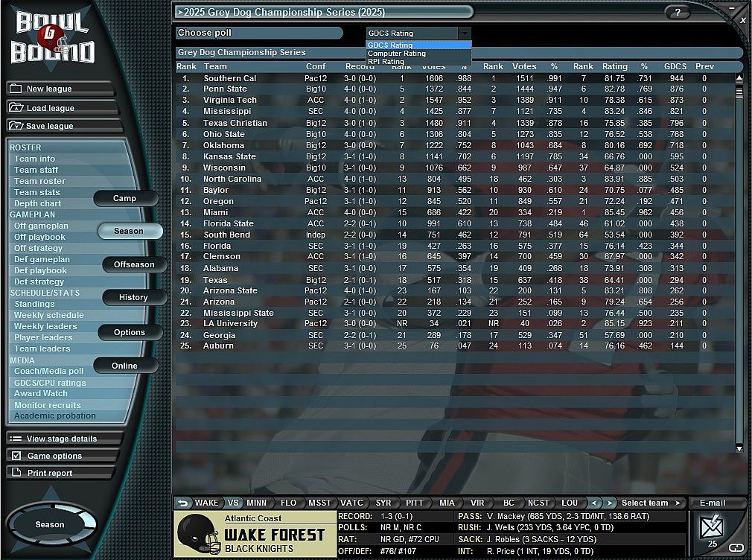Switch to the PITT team tab

coord(415,503)
